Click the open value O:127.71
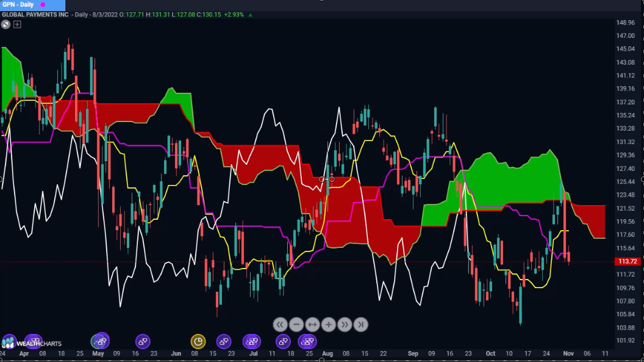 coord(132,15)
